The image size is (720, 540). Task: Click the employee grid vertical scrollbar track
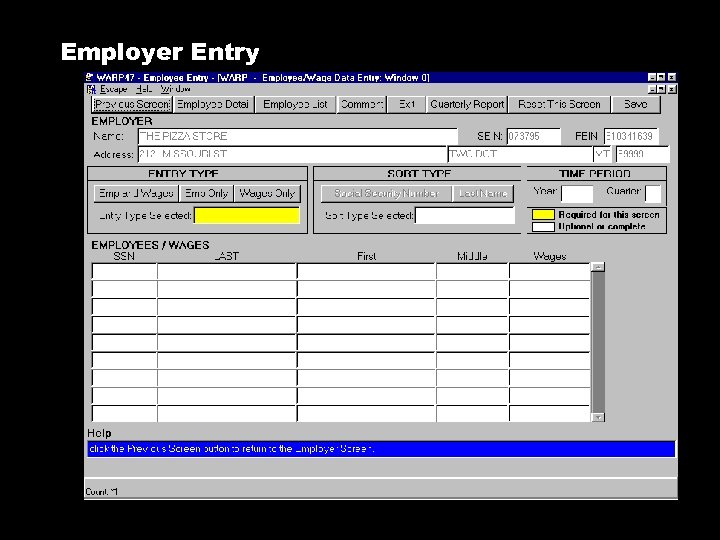click(598, 342)
